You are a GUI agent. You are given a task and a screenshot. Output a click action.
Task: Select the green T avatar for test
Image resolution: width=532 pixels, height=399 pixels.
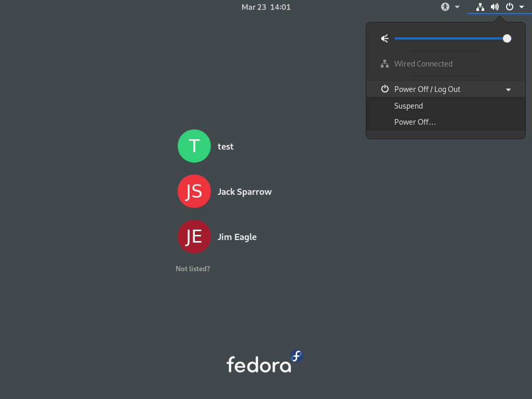pyautogui.click(x=194, y=146)
